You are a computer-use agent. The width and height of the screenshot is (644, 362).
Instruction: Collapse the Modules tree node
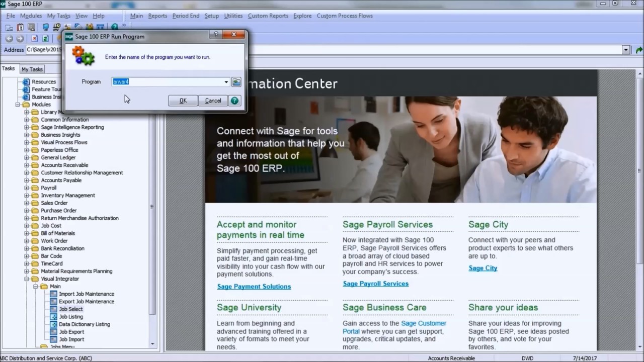(18, 105)
